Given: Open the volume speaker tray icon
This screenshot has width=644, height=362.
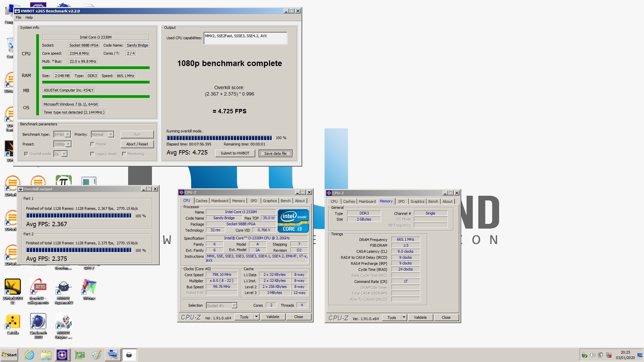Looking at the screenshot, I should (592, 355).
